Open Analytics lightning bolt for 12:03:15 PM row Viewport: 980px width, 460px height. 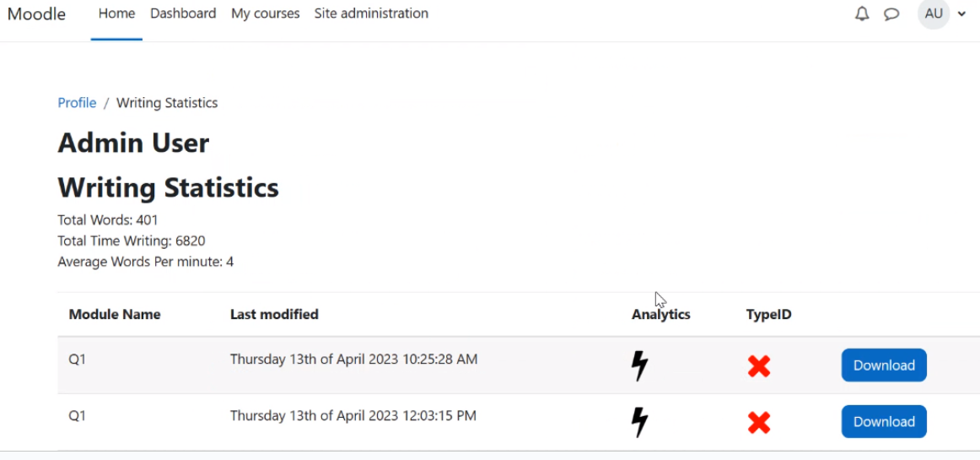[640, 422]
